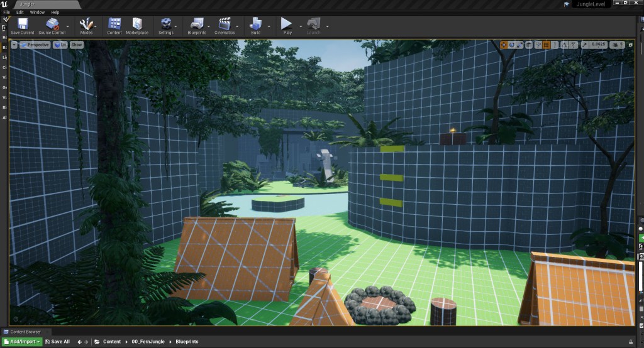The width and height of the screenshot is (644, 348).
Task: Select the scale gizmo tool in viewport
Action: click(x=520, y=45)
